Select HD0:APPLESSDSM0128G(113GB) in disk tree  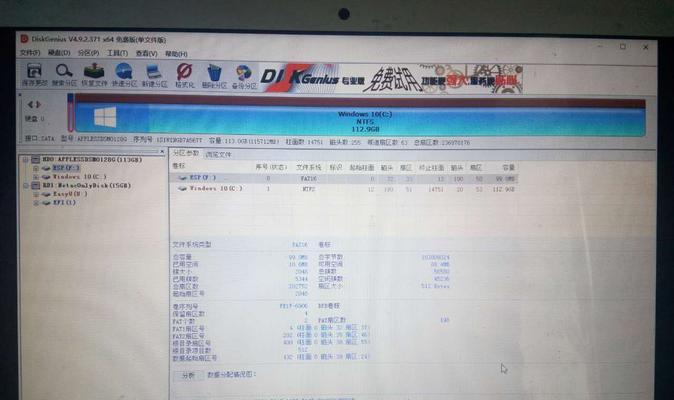point(92,159)
